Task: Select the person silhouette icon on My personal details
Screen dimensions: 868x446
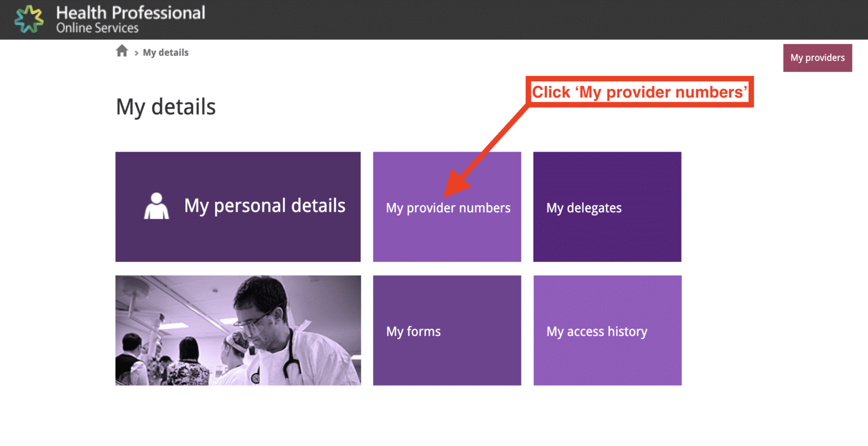Action: click(x=157, y=206)
